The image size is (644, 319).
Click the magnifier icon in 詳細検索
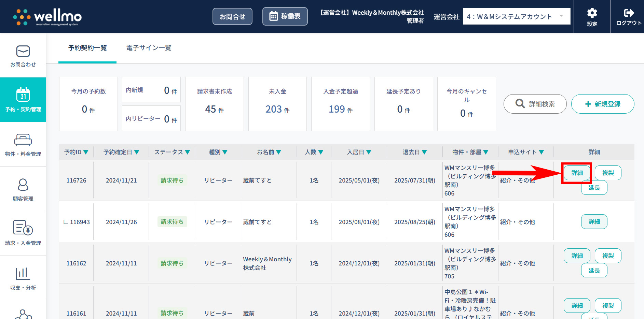[x=520, y=103]
